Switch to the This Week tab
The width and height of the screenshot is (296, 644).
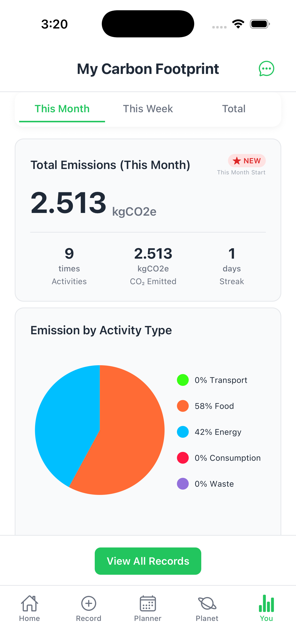tap(148, 109)
